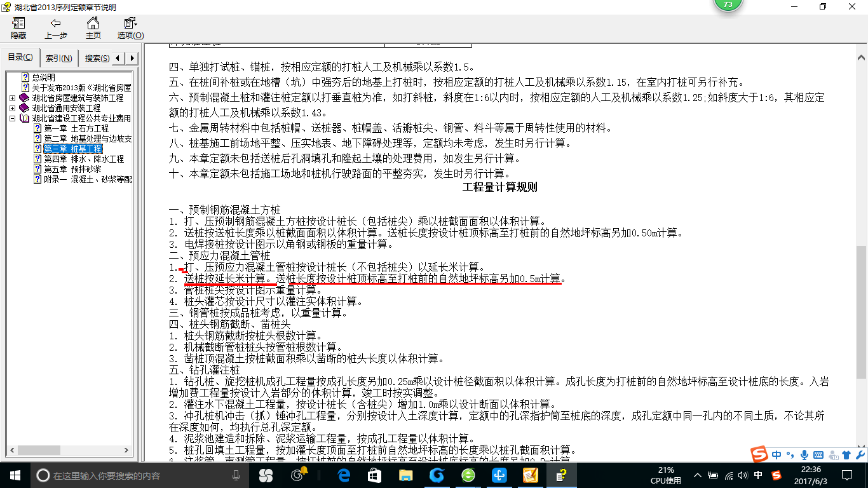
Task: Open the 总说明 topic
Action: (x=44, y=78)
